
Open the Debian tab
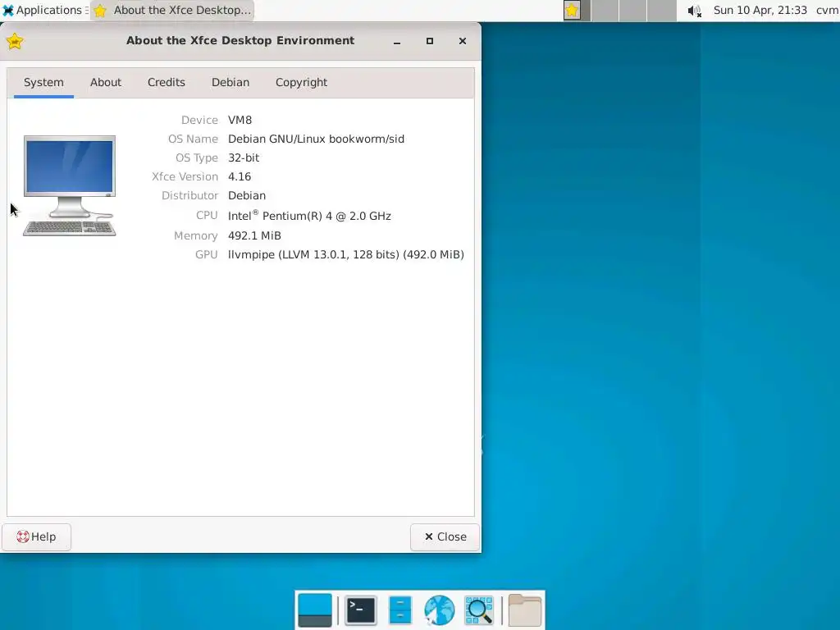[x=231, y=83]
